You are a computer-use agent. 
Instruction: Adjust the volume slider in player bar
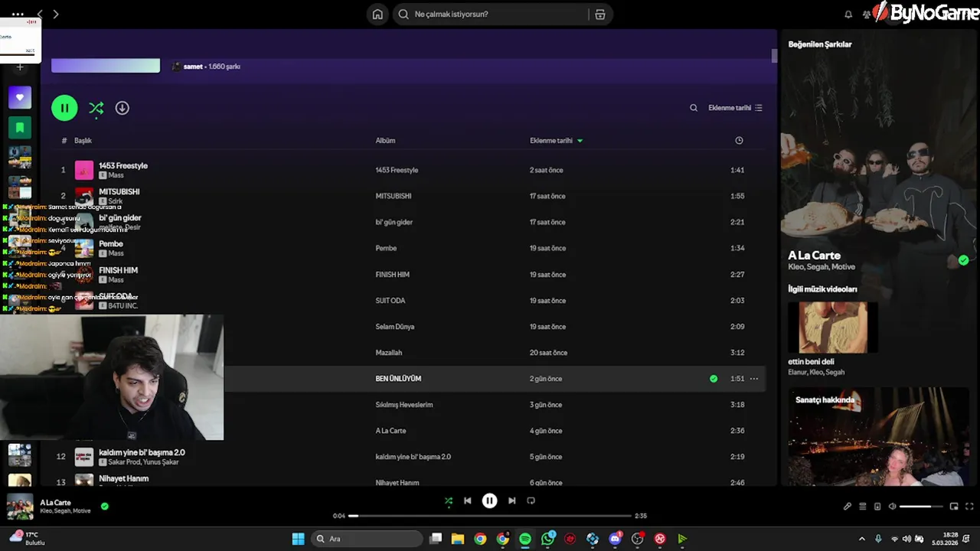coord(921,506)
